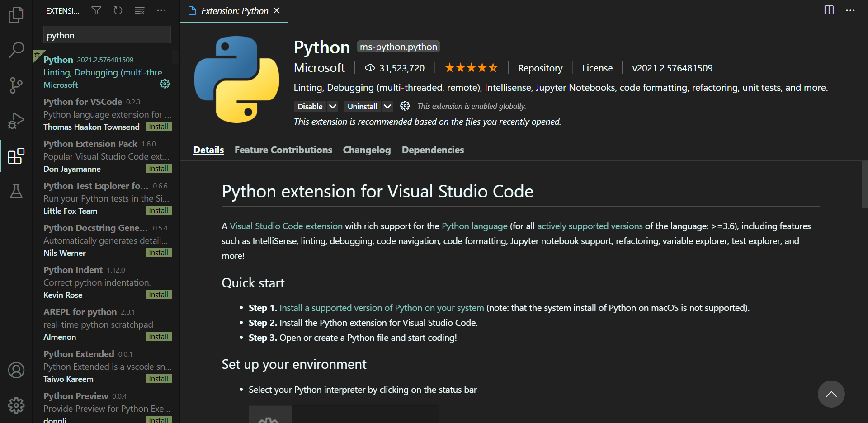The height and width of the screenshot is (423, 868).
Task: Expand the Disable dropdown arrow
Action: coord(333,107)
